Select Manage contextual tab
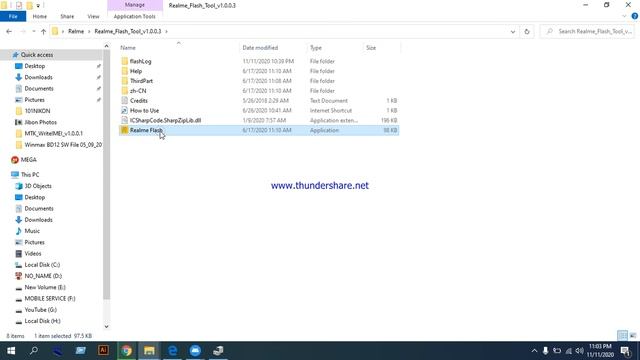 (135, 5)
